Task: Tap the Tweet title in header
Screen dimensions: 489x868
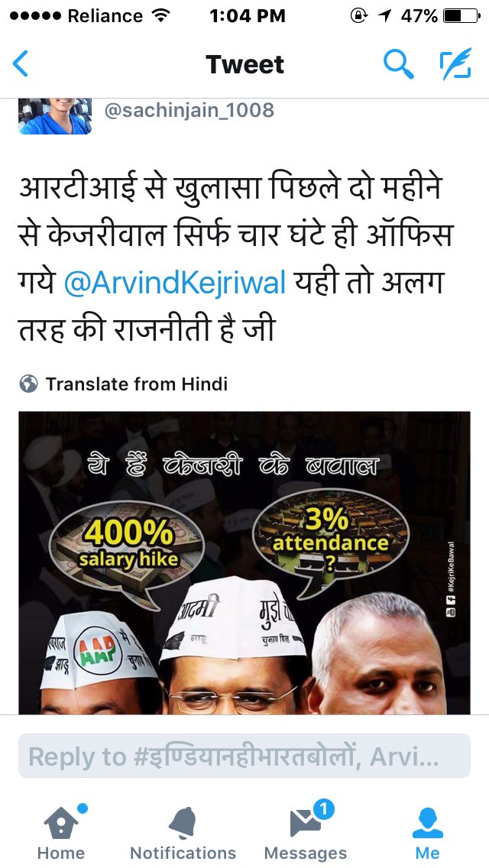Action: (244, 65)
